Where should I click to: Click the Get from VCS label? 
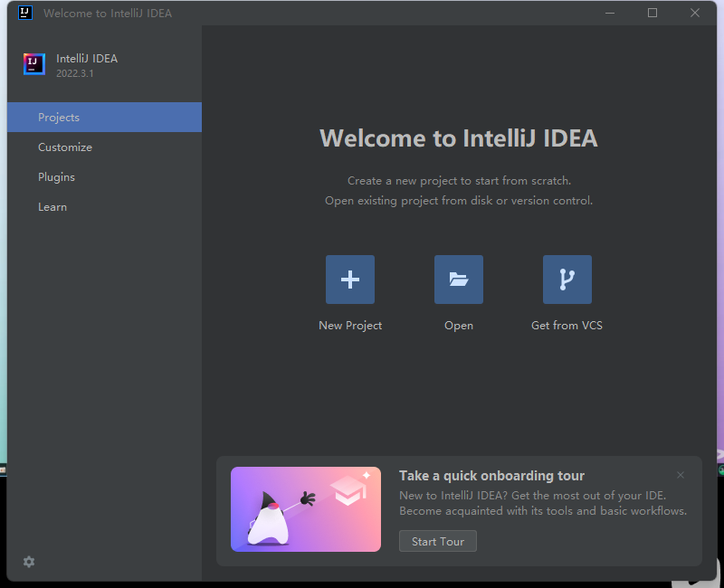tap(567, 326)
